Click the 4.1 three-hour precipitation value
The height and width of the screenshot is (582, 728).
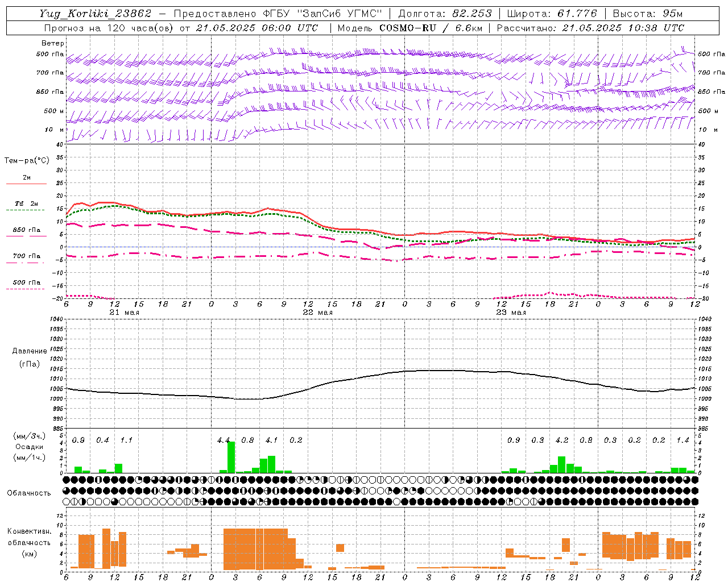pos(272,440)
